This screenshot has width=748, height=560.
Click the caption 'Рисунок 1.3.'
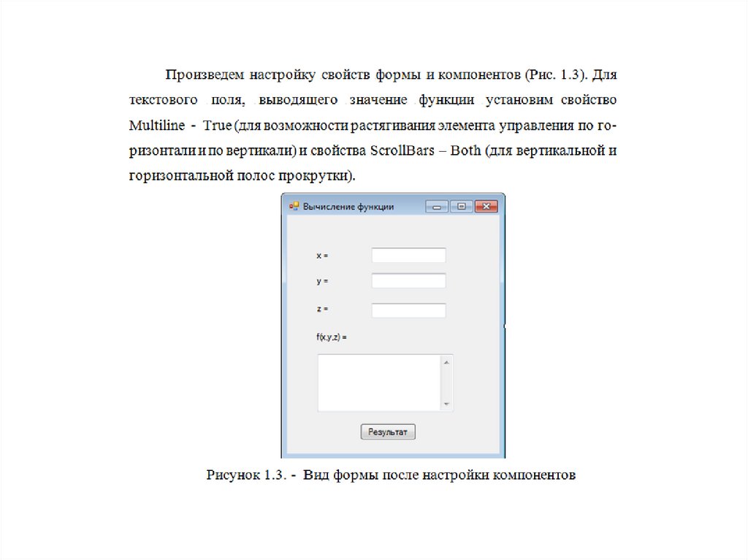[x=247, y=475]
